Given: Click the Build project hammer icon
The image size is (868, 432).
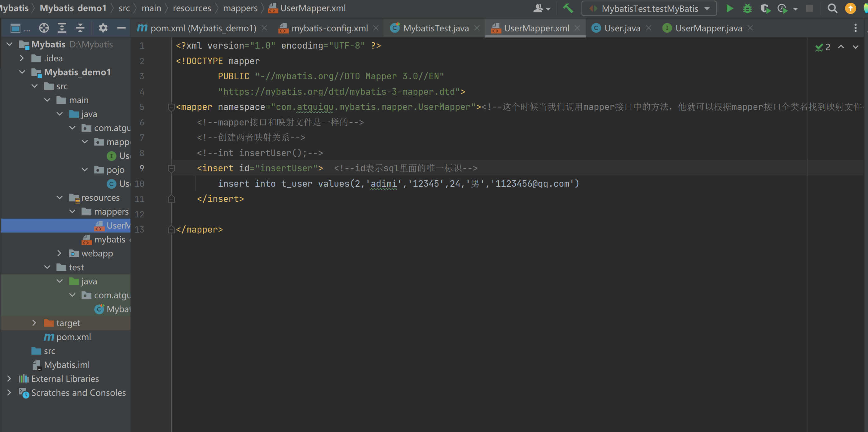Looking at the screenshot, I should tap(568, 8).
